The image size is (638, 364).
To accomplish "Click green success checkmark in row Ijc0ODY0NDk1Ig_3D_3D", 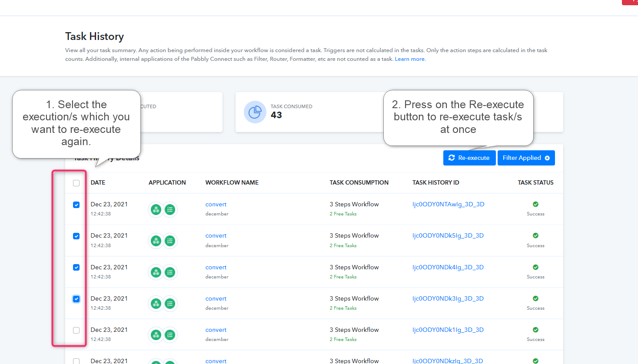I will click(535, 330).
